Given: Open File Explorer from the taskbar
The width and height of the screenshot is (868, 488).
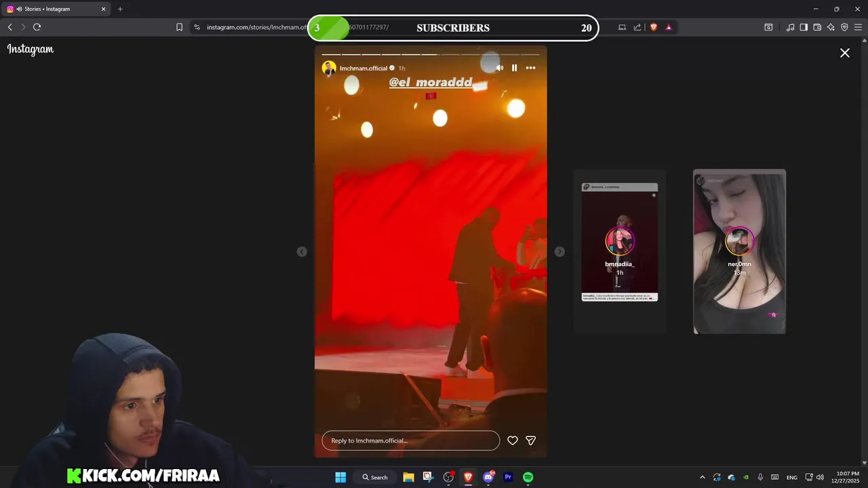Looking at the screenshot, I should click(408, 477).
